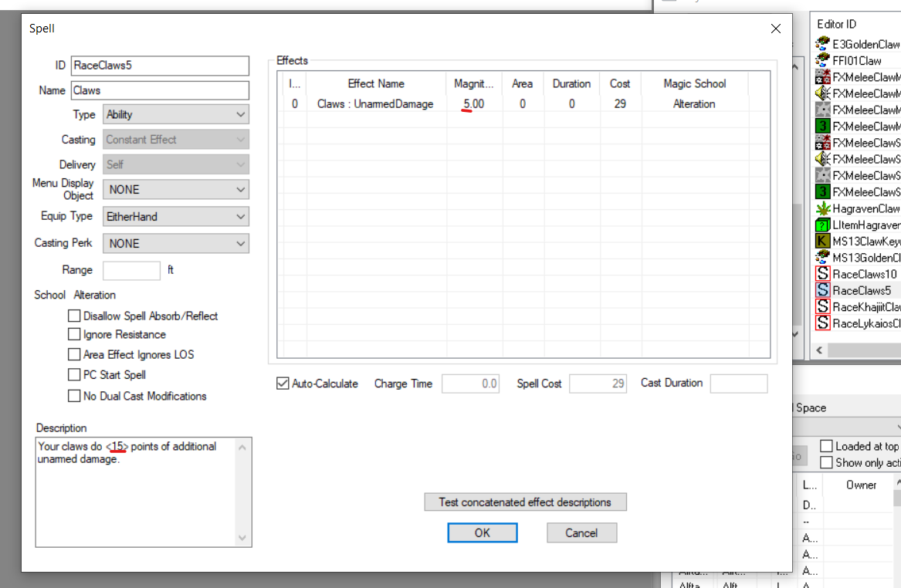Click Test concatenated effect descriptions button
Screen dimensions: 901x588
(525, 502)
